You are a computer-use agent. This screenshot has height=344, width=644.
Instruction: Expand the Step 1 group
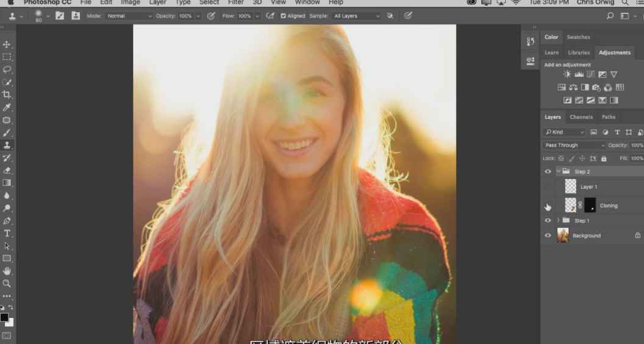point(559,220)
